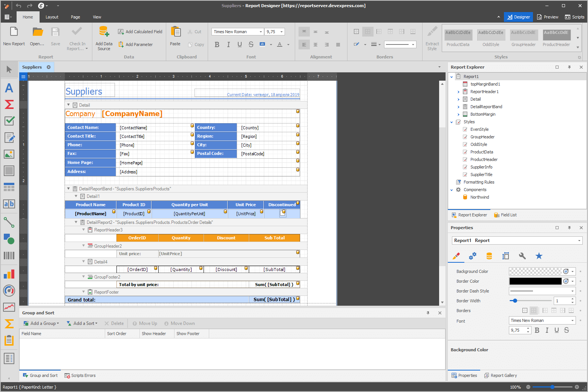
Task: Click the Scripts button
Action: 574,17
